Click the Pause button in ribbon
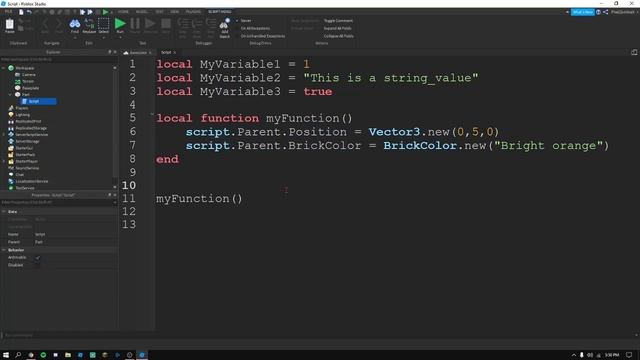 coord(135,24)
